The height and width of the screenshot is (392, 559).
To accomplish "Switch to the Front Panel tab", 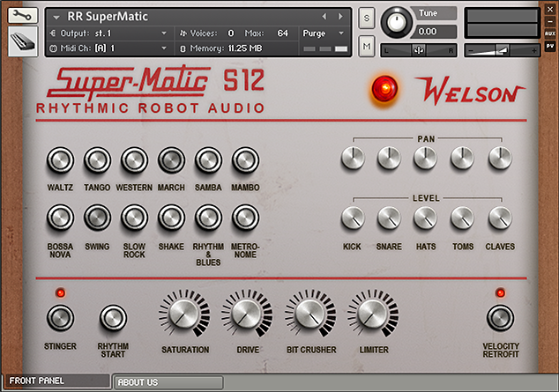I will pyautogui.click(x=57, y=381).
